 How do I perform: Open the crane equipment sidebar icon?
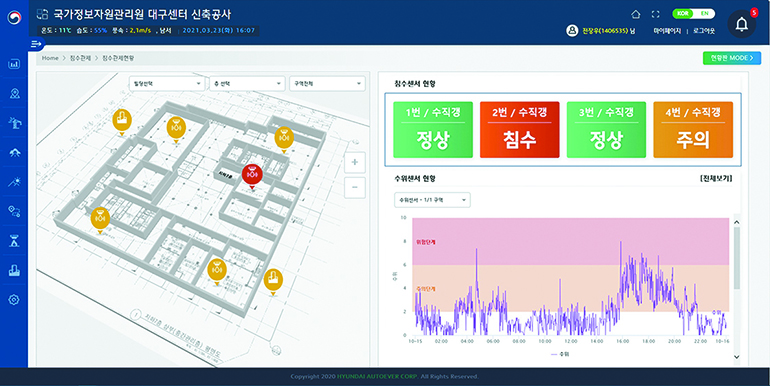[14, 123]
